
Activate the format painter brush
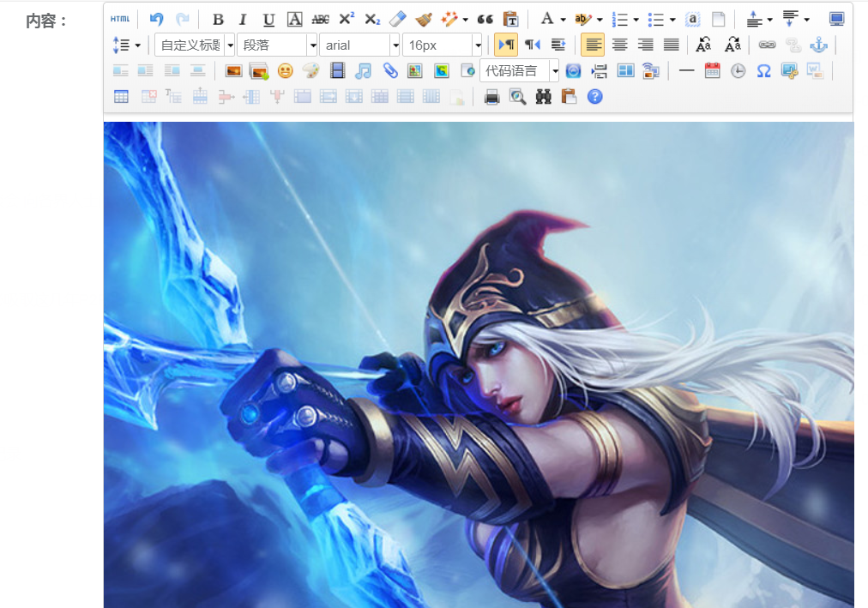coord(424,20)
